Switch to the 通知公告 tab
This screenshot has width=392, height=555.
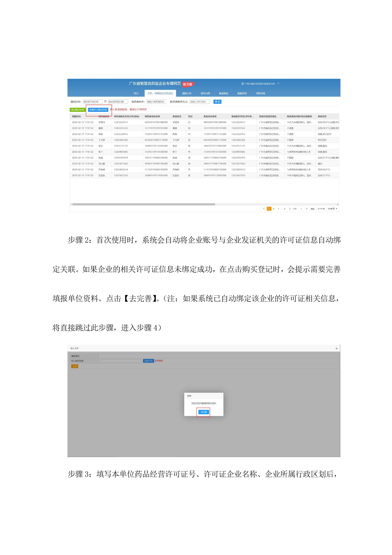pyautogui.click(x=187, y=93)
